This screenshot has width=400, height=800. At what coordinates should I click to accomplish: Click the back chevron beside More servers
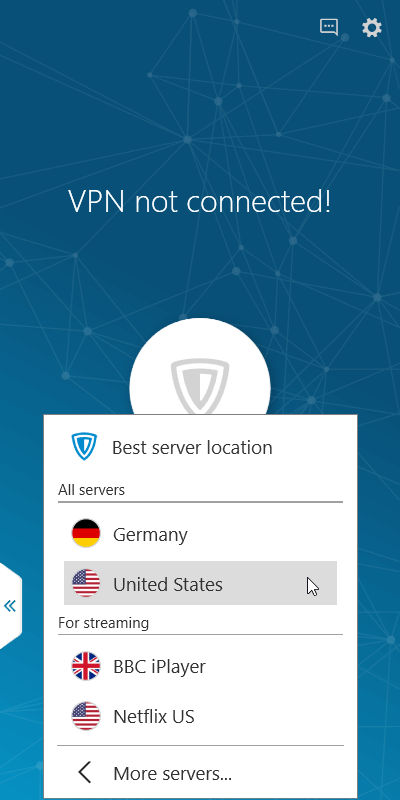tap(85, 772)
